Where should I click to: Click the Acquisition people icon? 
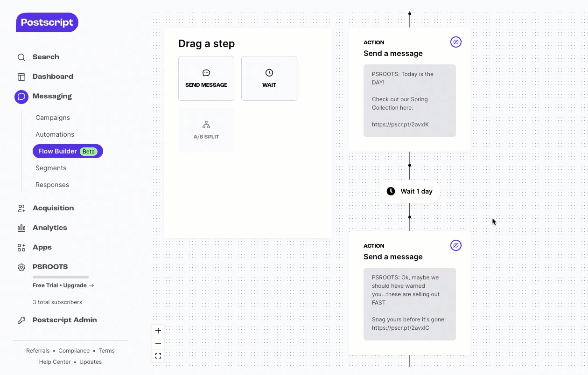pos(21,208)
